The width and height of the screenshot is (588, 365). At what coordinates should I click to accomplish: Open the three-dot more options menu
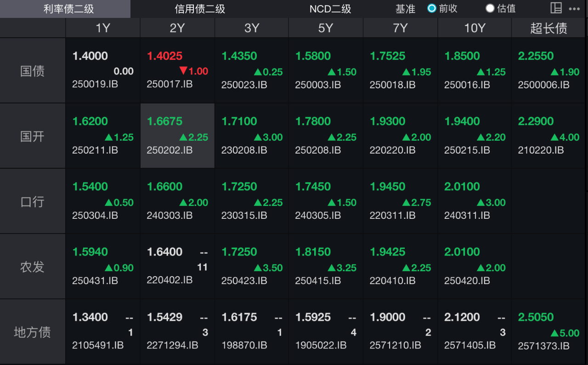click(x=574, y=9)
